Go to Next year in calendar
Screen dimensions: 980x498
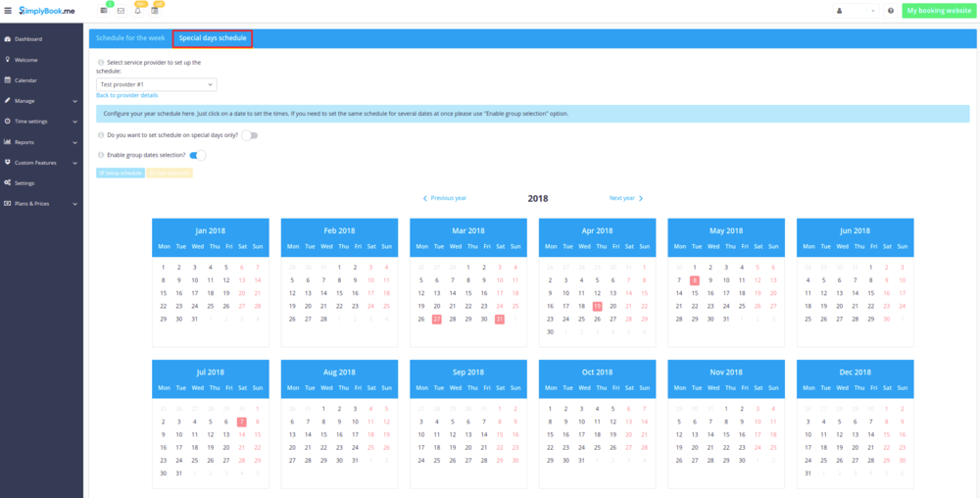[x=625, y=198]
